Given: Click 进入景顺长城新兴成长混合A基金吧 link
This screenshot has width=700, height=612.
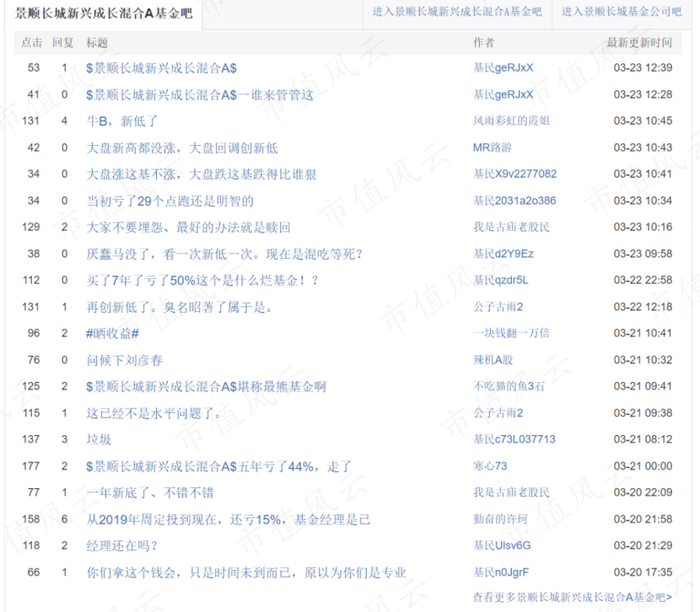Looking at the screenshot, I should pyautogui.click(x=456, y=12).
